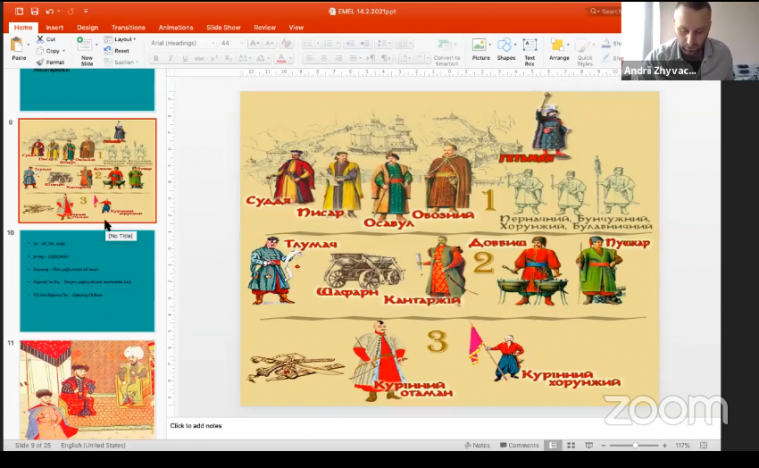Open the Arial (Headings) font name box
Viewport: 759px width, 468px height.
click(x=182, y=43)
